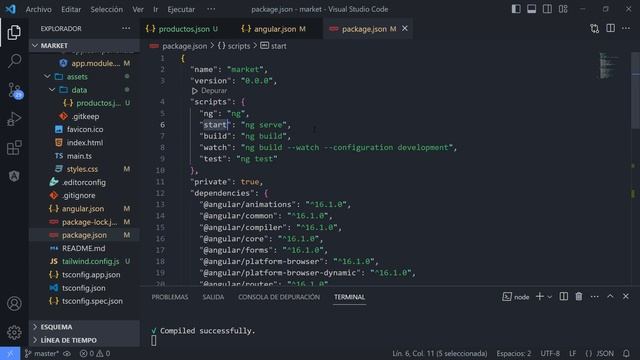
Task: Open the Ejecutar menu
Action: [181, 9]
